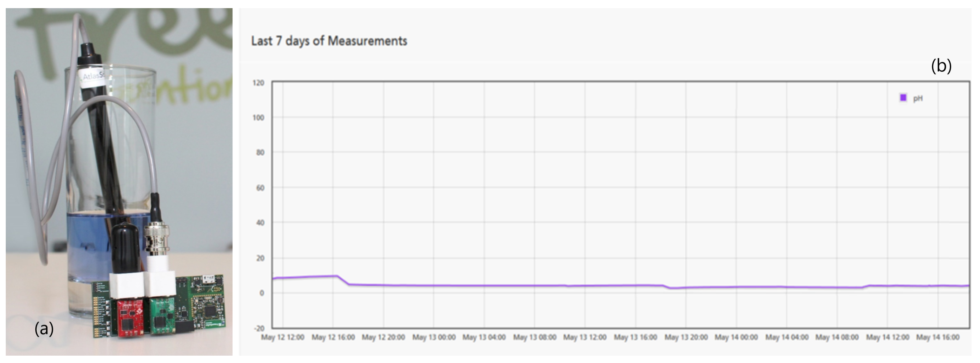This screenshot has width=980, height=363.
Task: Click 'Last 7 days of Measurements' heading
Action: pos(329,41)
